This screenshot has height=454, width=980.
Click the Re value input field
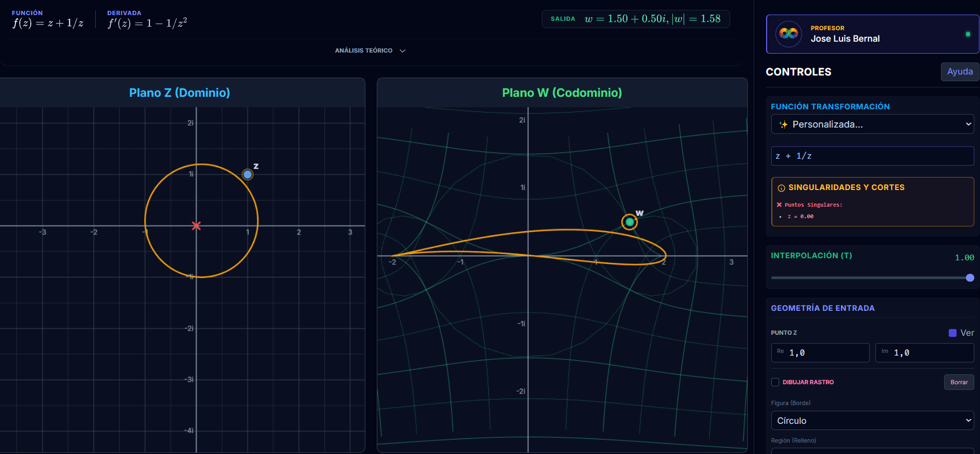(820, 352)
